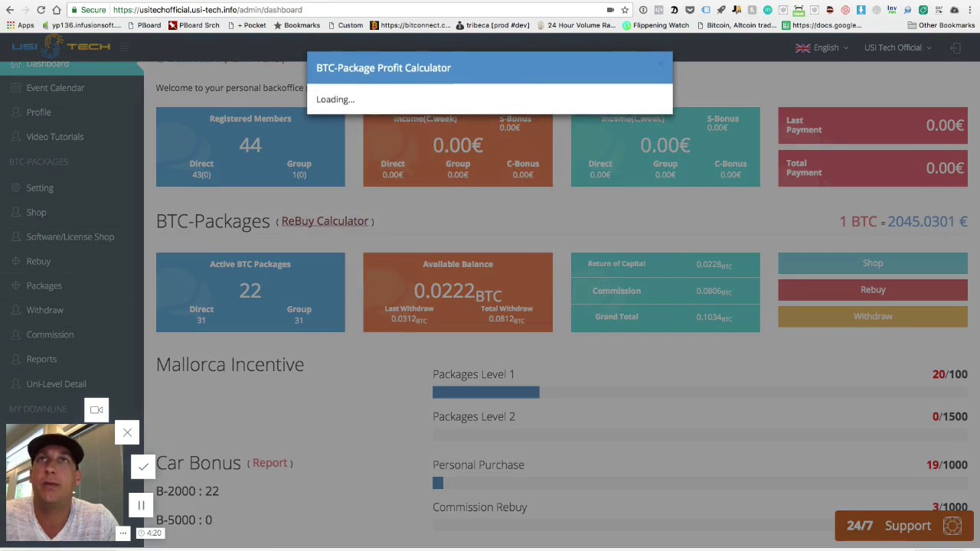The width and height of the screenshot is (980, 551).
Task: Click the browser address bar URL
Action: coord(207,10)
